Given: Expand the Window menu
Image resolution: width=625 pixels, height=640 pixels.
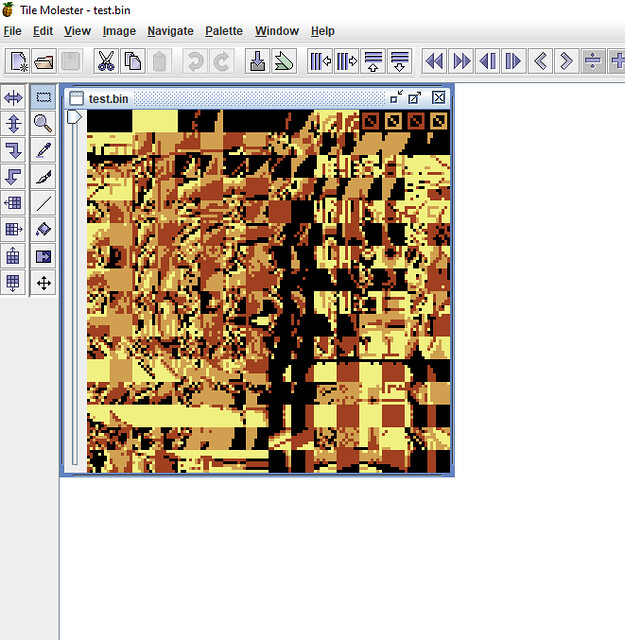Looking at the screenshot, I should [x=277, y=31].
